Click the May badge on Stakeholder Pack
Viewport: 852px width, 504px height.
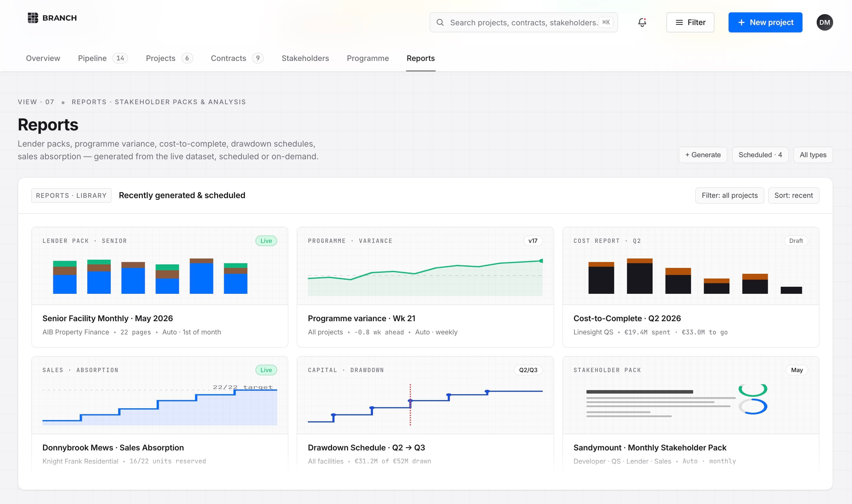[x=797, y=370]
